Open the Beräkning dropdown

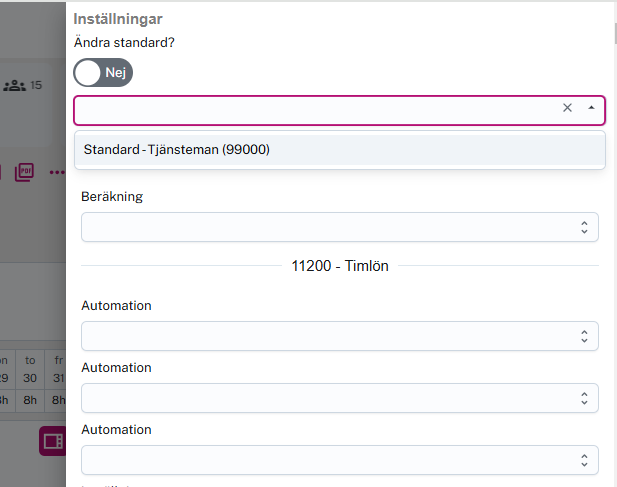[340, 227]
